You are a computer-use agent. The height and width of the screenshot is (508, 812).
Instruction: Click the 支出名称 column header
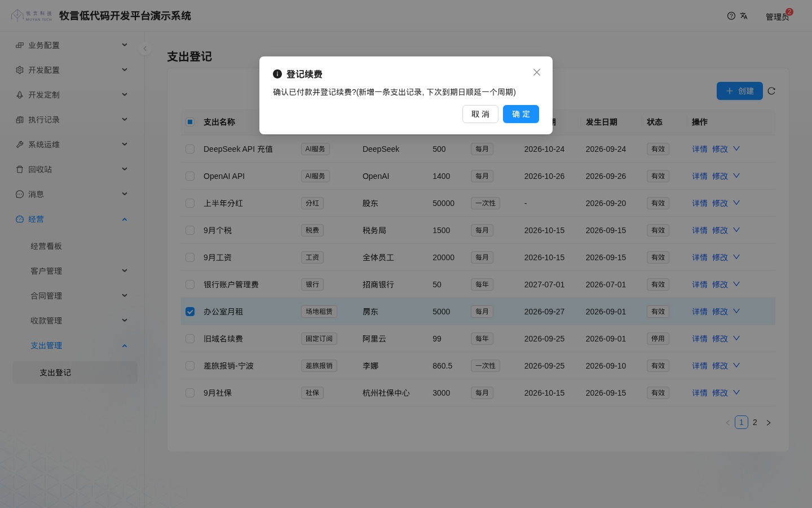point(219,122)
